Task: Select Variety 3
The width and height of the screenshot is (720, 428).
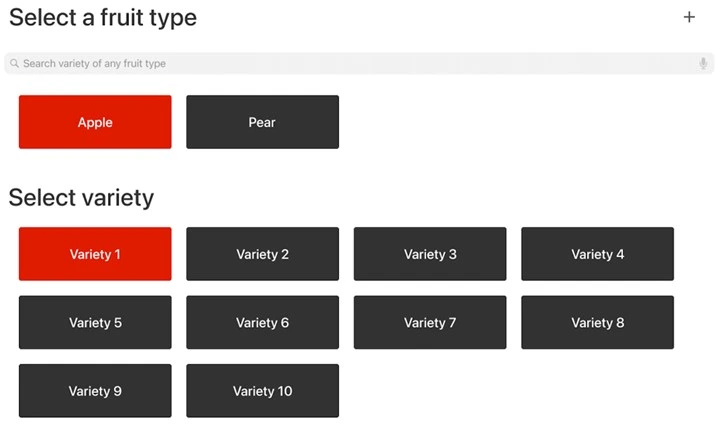Action: point(430,254)
